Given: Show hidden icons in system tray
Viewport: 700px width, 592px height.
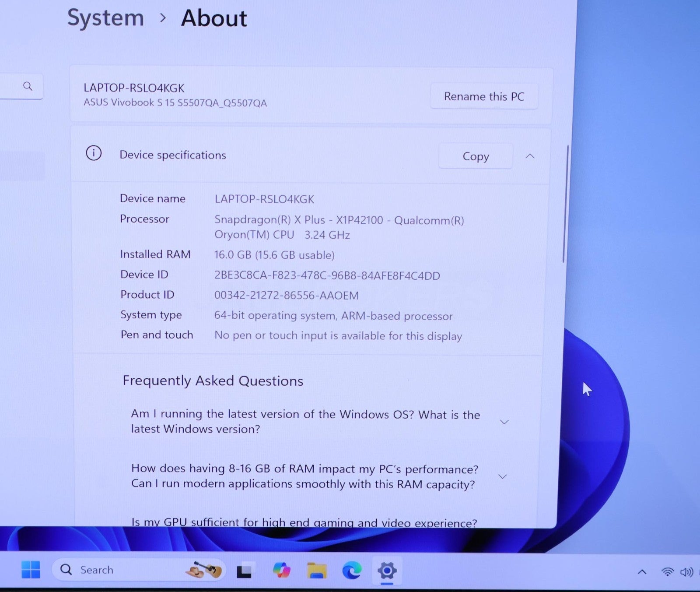Looking at the screenshot, I should [642, 572].
